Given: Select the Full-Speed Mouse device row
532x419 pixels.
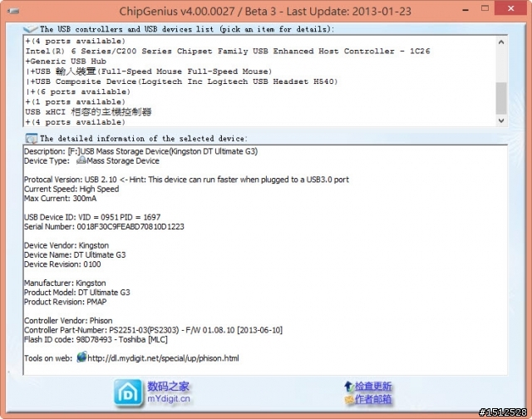Looking at the screenshot, I should coord(149,71).
